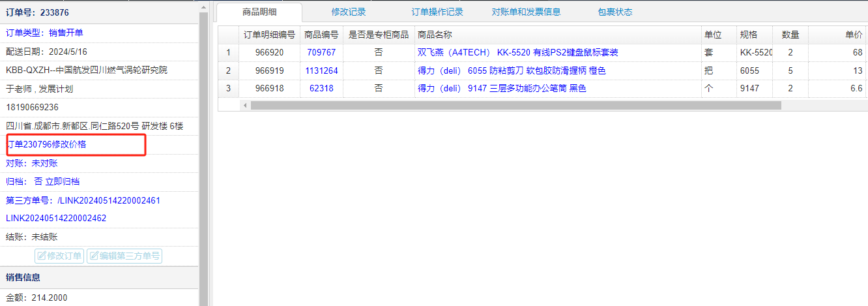Image resolution: width=868 pixels, height=306 pixels.
Task: Open 得力 9147 办公笔筒 product link
Action: coord(502,88)
